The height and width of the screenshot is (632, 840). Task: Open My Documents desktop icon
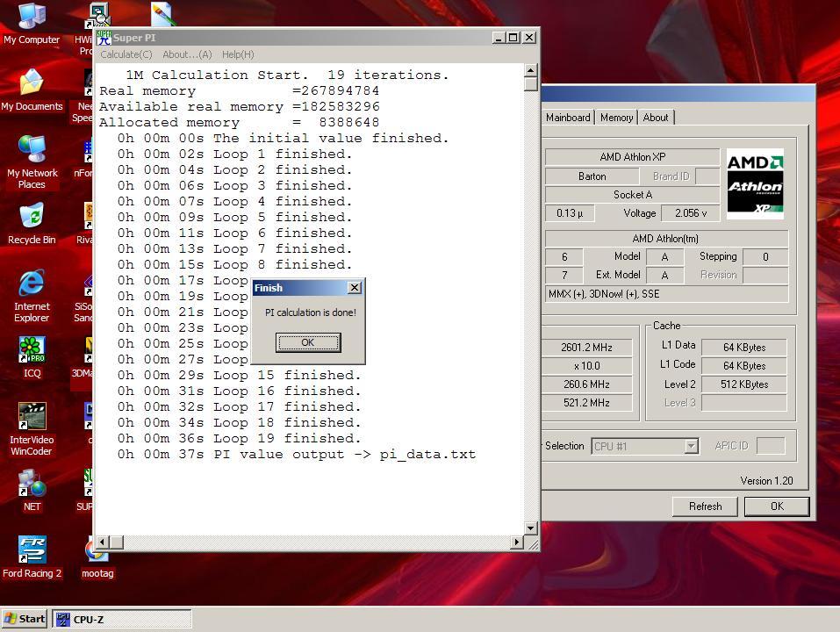pos(32,90)
